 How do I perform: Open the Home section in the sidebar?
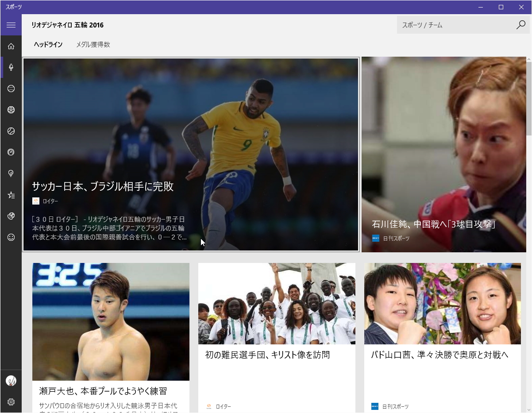[x=11, y=46]
